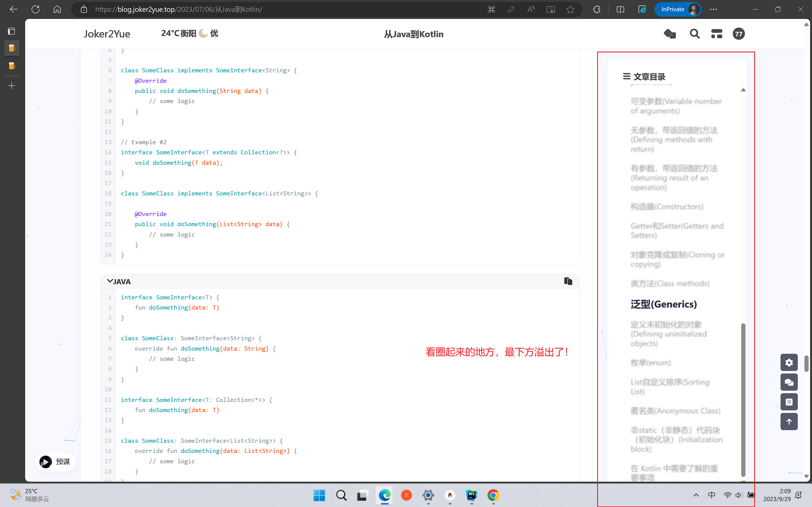Expand Edge Settings and more menu
Viewport: 812px width, 507px height.
click(x=714, y=9)
